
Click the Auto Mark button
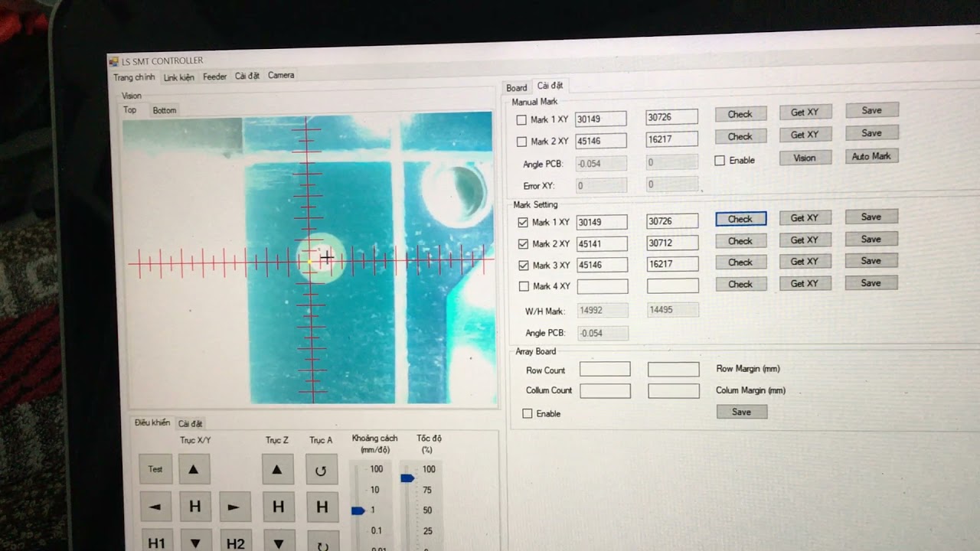[x=871, y=156]
